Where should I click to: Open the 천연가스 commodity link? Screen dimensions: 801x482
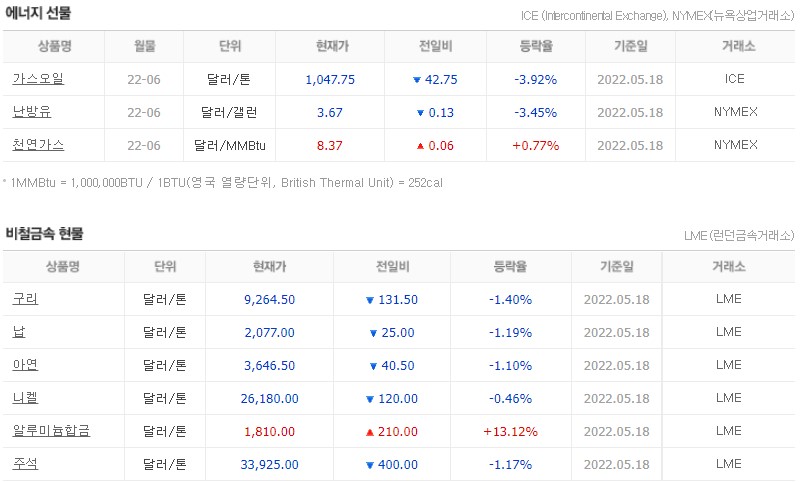point(38,145)
